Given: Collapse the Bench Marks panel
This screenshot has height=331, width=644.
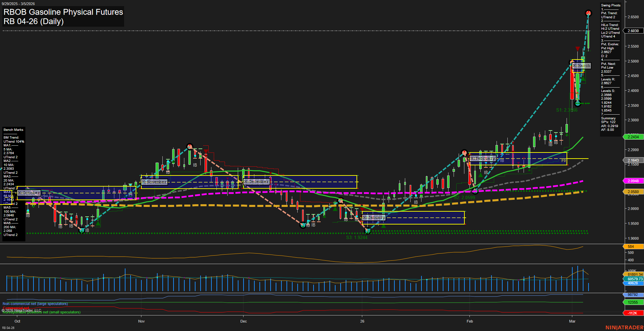Looking at the screenshot, I should click(x=13, y=129).
